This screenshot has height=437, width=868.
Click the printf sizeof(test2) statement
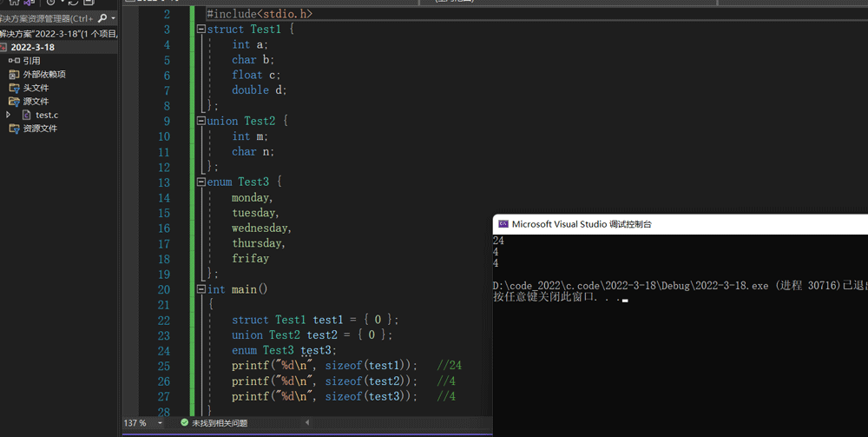tap(325, 381)
